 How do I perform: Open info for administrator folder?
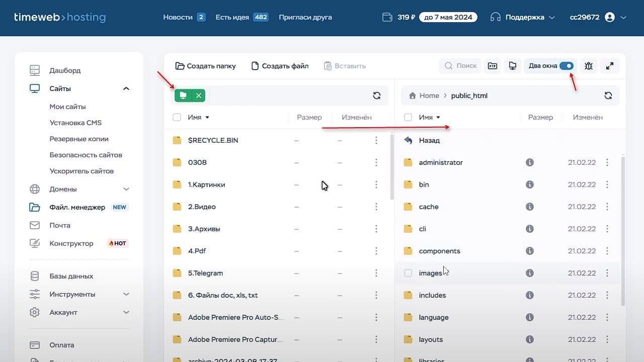(x=529, y=162)
